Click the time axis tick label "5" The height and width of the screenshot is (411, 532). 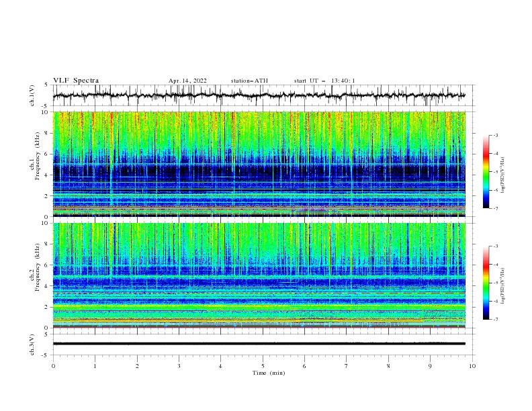tap(263, 366)
